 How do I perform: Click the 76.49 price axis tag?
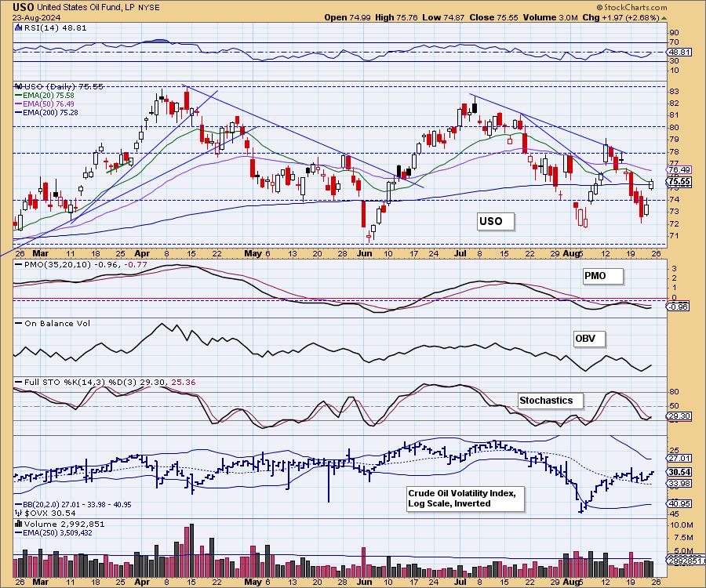679,169
